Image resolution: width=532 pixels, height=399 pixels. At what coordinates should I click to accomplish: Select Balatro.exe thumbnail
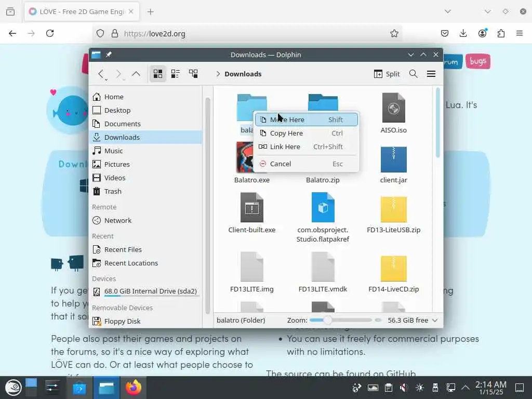[245, 157]
